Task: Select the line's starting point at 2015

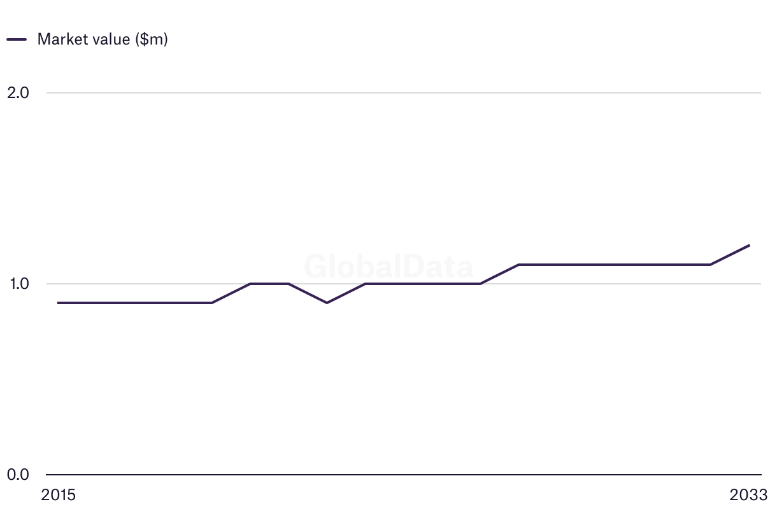Action: 59,303
